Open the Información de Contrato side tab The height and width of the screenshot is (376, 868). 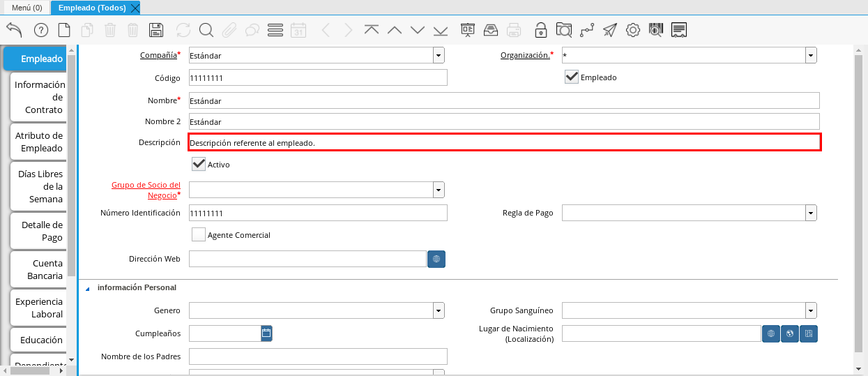[39, 97]
